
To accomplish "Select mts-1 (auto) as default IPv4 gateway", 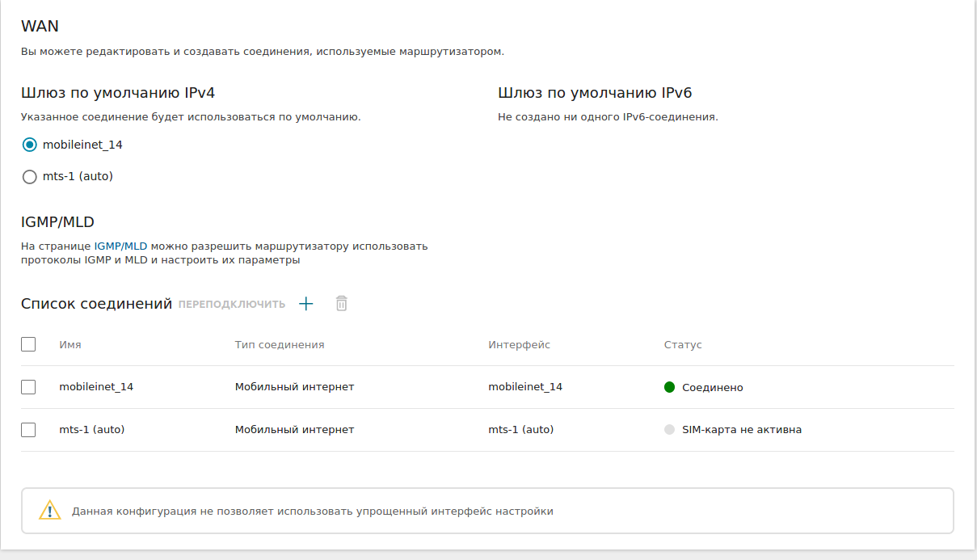I will click(30, 176).
